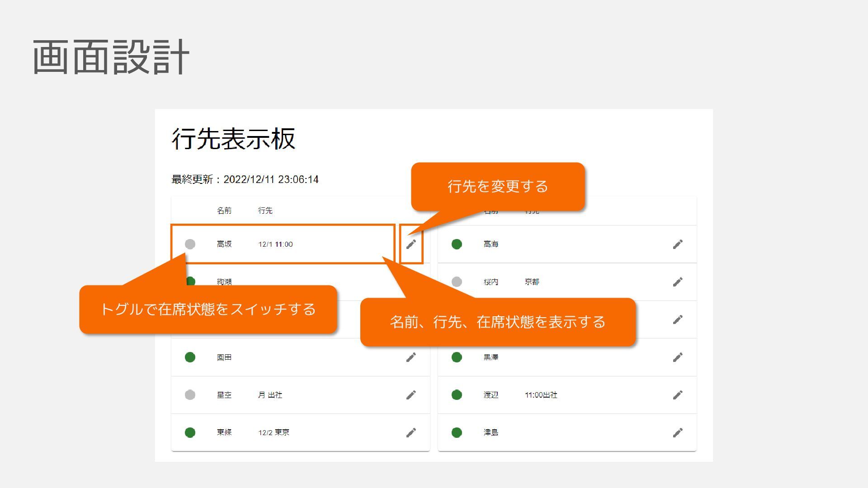This screenshot has height=488, width=868.
Task: Switch 桜内's gray presence status dot
Action: (x=457, y=282)
